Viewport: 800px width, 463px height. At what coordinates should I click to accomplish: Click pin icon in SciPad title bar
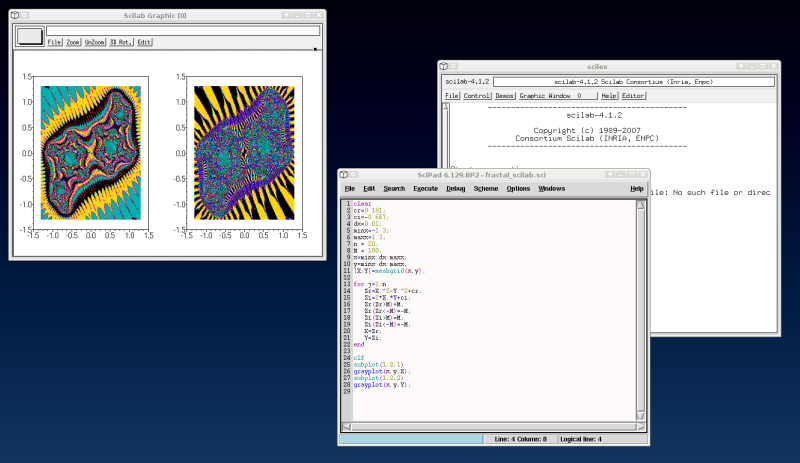pos(353,175)
